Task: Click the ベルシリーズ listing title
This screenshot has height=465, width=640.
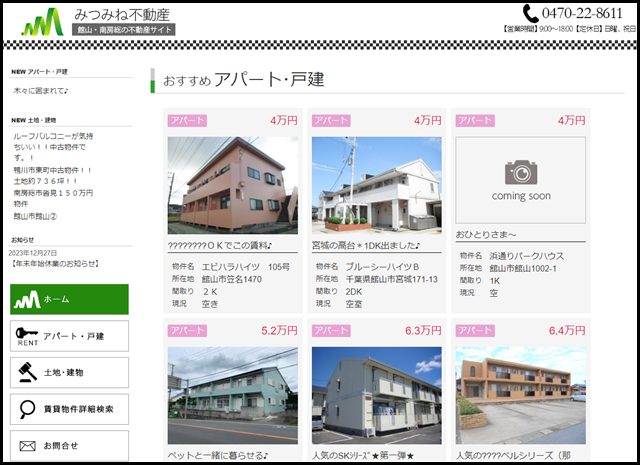Action: coord(513,456)
